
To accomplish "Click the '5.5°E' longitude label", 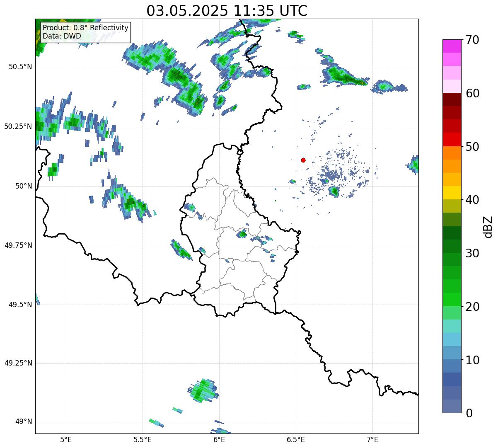I will [x=143, y=440].
